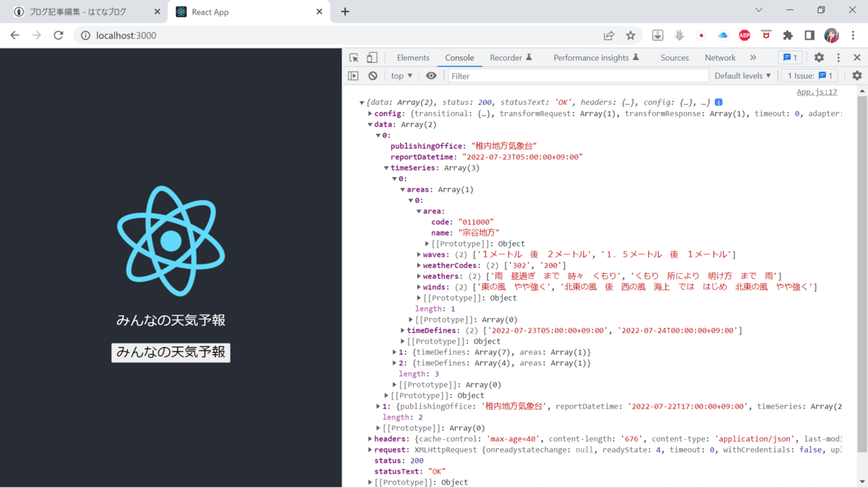Click the ABP adblock extension icon

point(744,35)
